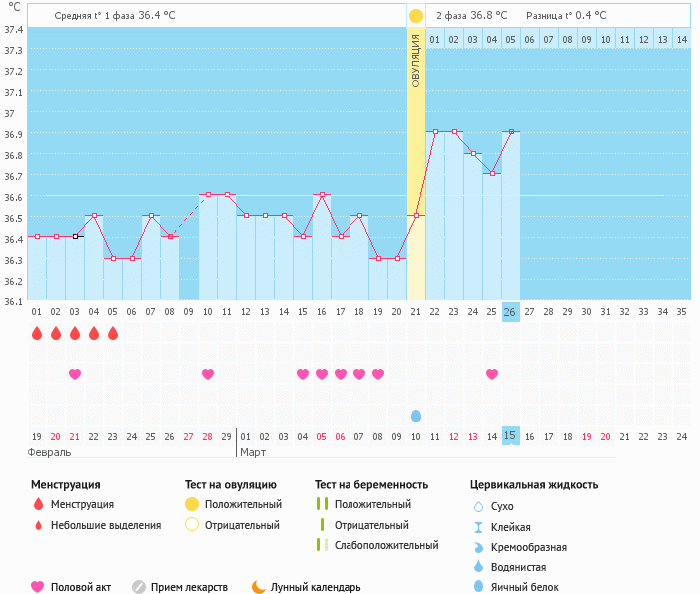
Task: Select the heart icon on cycle day 25
Action: [x=492, y=374]
